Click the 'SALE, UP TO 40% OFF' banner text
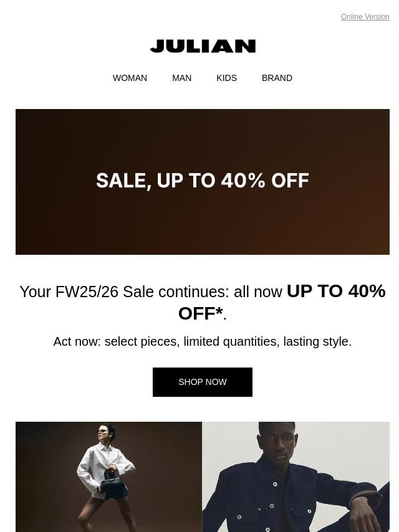The image size is (399, 532). 203,180
